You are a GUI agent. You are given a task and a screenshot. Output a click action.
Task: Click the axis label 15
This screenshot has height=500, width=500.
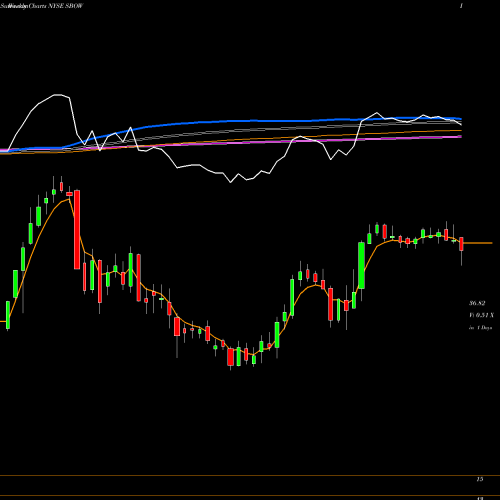click(x=480, y=479)
